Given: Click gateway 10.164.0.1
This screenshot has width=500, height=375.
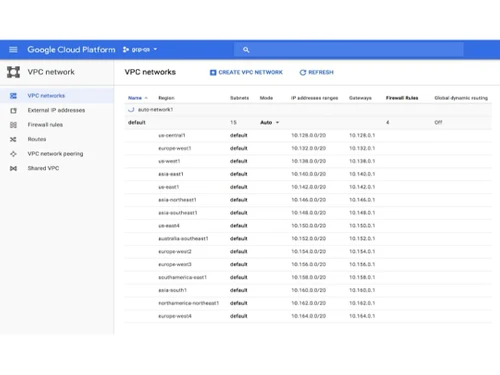Looking at the screenshot, I should click(362, 316).
